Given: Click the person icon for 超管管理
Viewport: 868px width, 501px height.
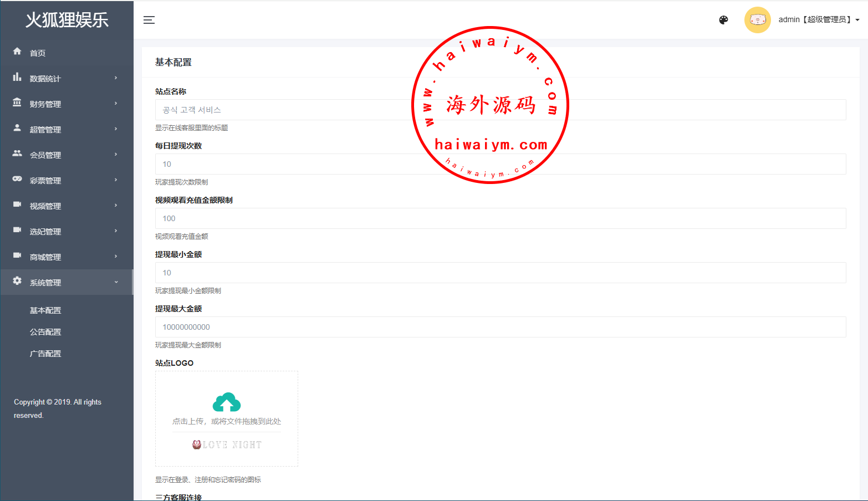Looking at the screenshot, I should coord(17,128).
